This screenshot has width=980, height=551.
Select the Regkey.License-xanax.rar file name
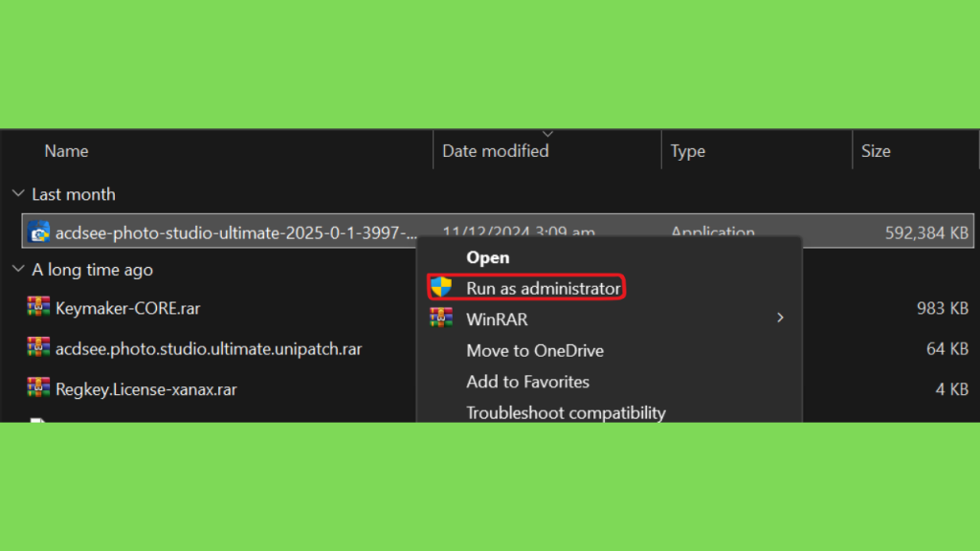146,389
